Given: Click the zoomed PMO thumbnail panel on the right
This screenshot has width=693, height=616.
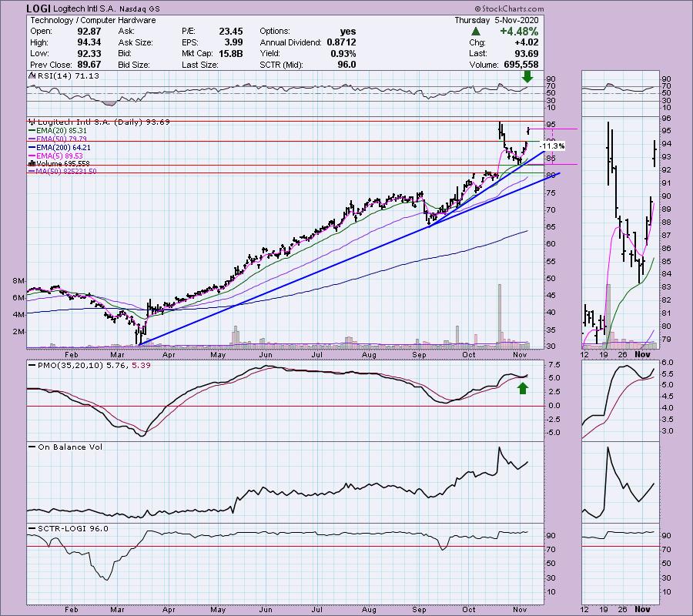Looking at the screenshot, I should (x=621, y=401).
